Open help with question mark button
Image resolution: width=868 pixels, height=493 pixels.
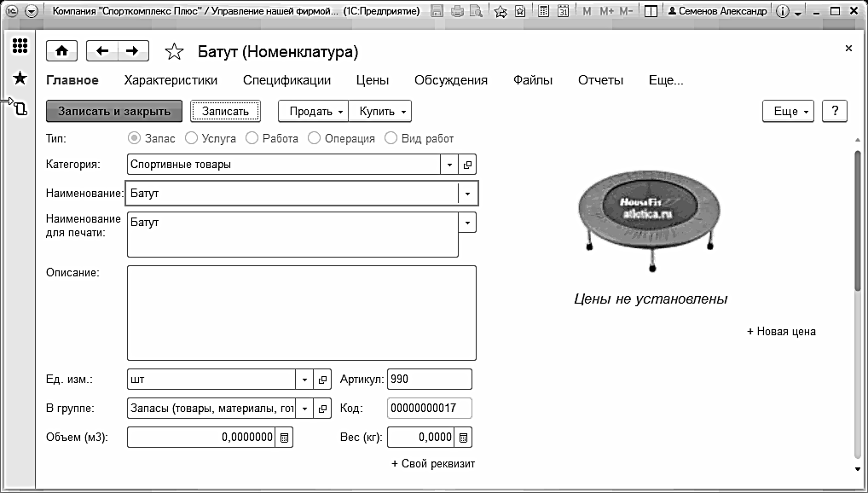click(x=834, y=112)
